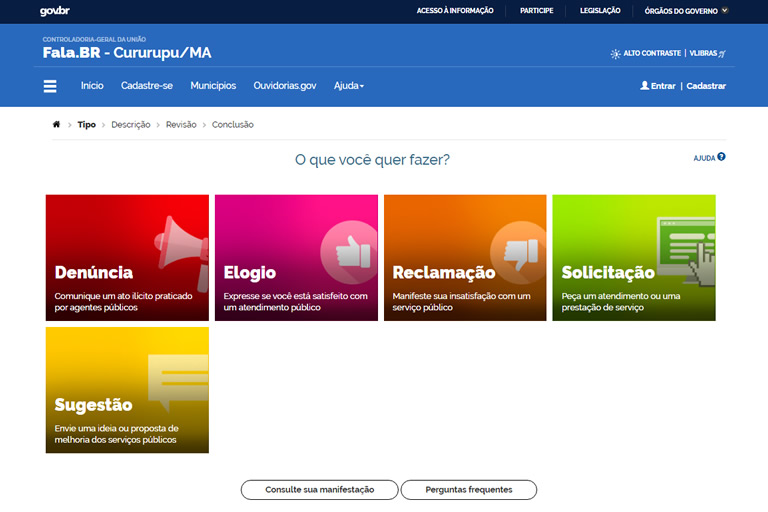
Task: Activate VLibras accessibility tool
Action: (x=707, y=53)
